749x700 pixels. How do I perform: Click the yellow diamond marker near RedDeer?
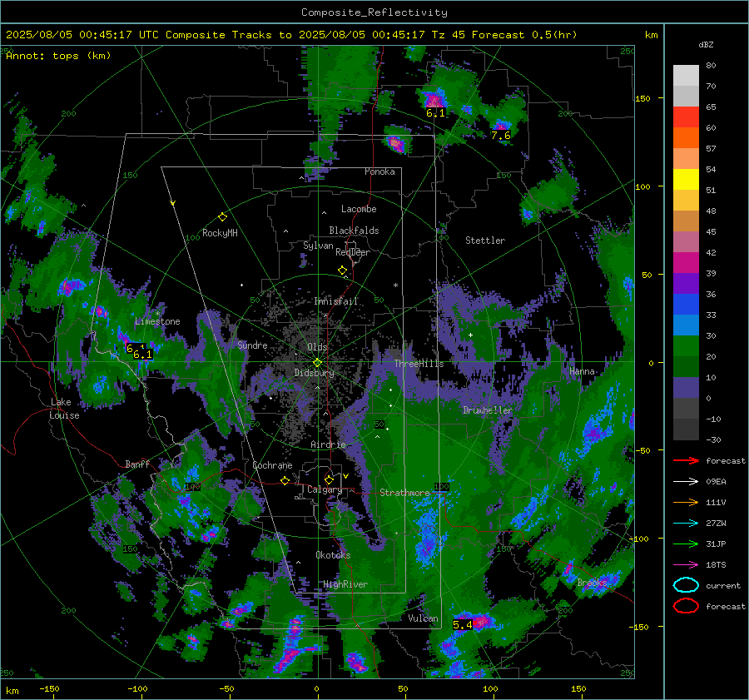tap(343, 271)
